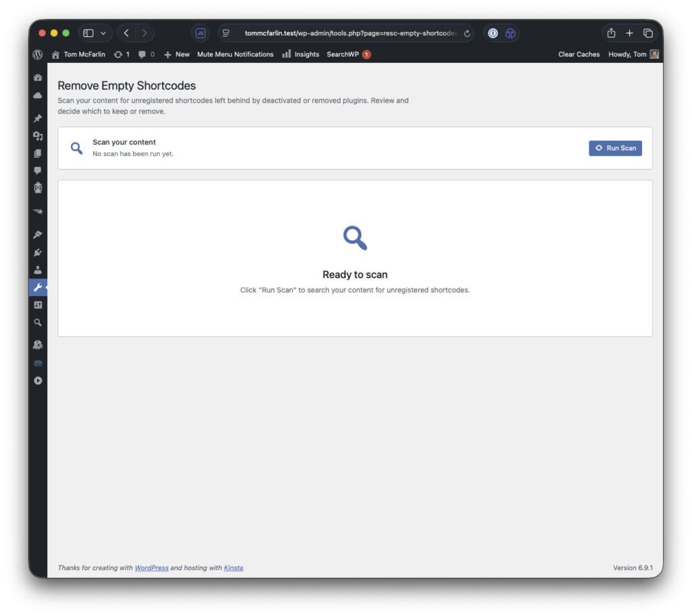The height and width of the screenshot is (616, 692).
Task: Click the Run Scan button
Action: click(x=615, y=148)
